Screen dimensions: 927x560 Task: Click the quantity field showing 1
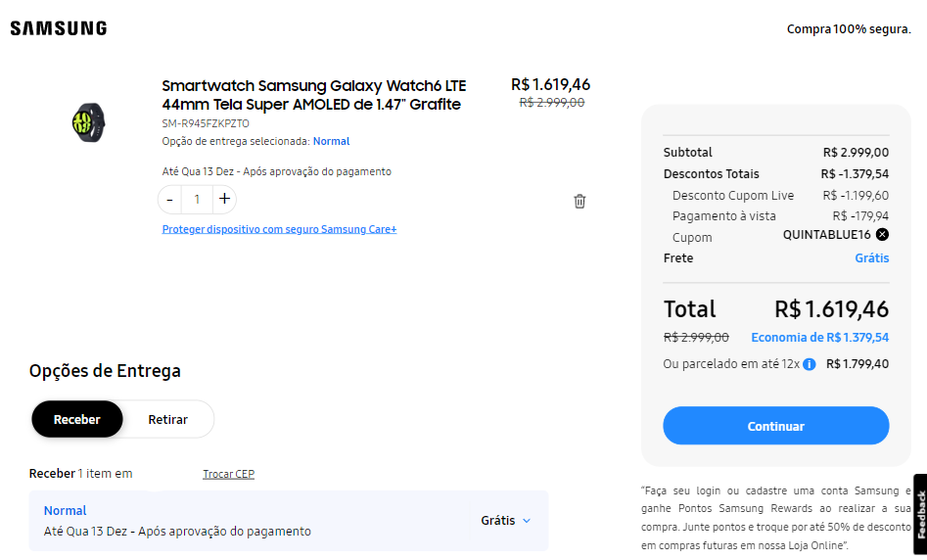pyautogui.click(x=197, y=200)
